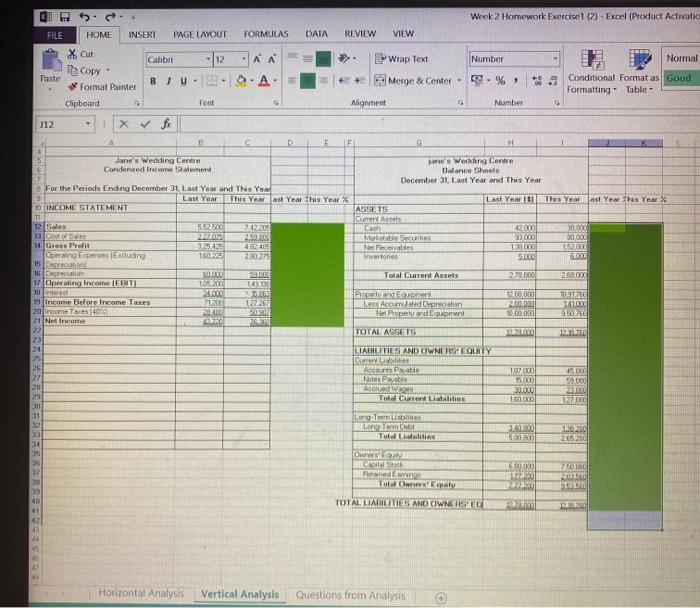Apply the Fill Color bucket
700x608 pixels.
pyautogui.click(x=241, y=81)
